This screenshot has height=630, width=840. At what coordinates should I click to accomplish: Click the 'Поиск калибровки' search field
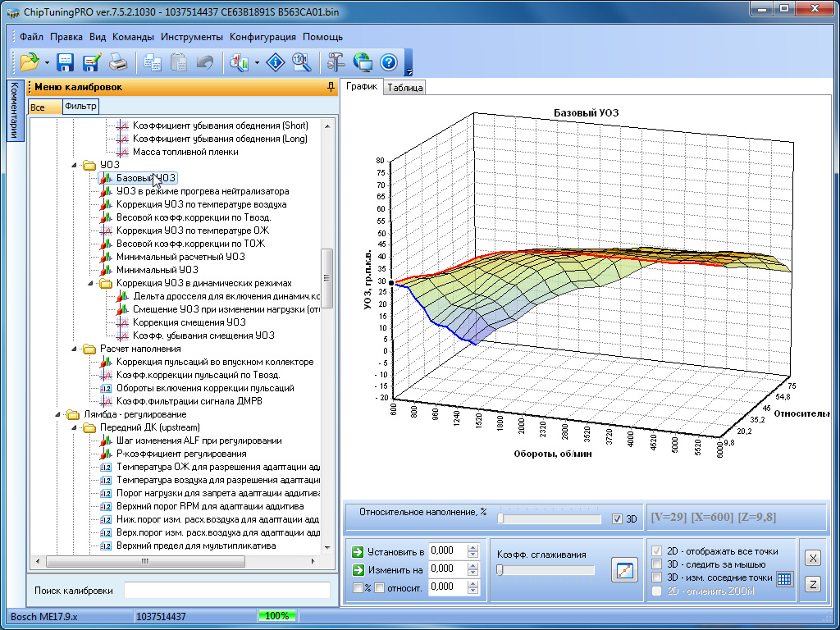pyautogui.click(x=226, y=591)
